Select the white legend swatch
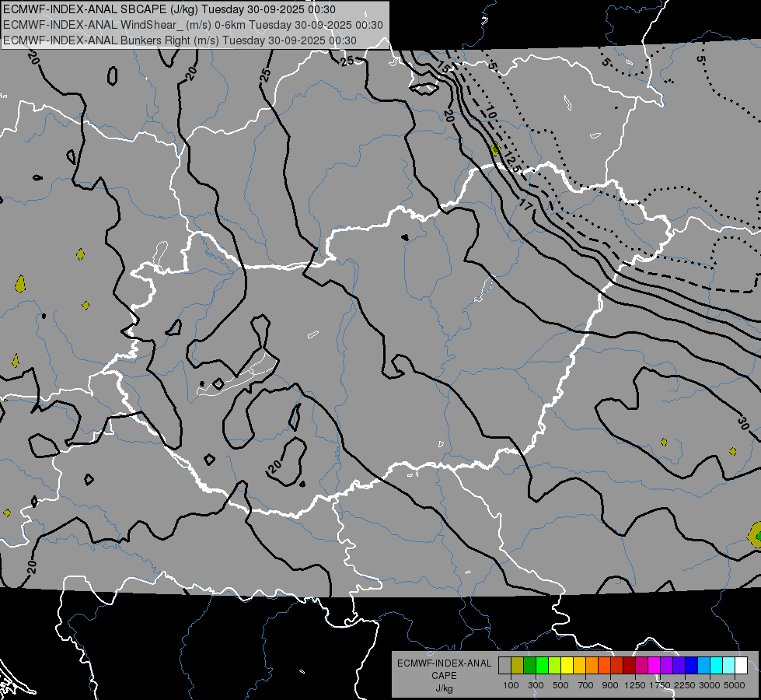Screen dimensions: 761x700 [741, 665]
